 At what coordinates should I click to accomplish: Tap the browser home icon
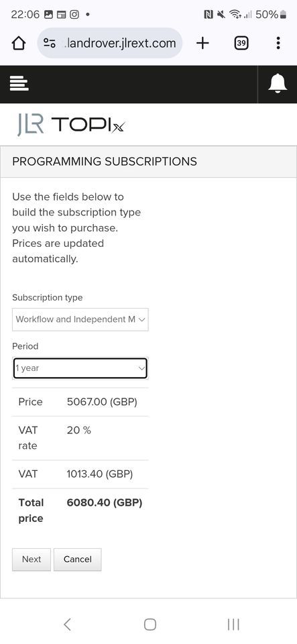19,43
